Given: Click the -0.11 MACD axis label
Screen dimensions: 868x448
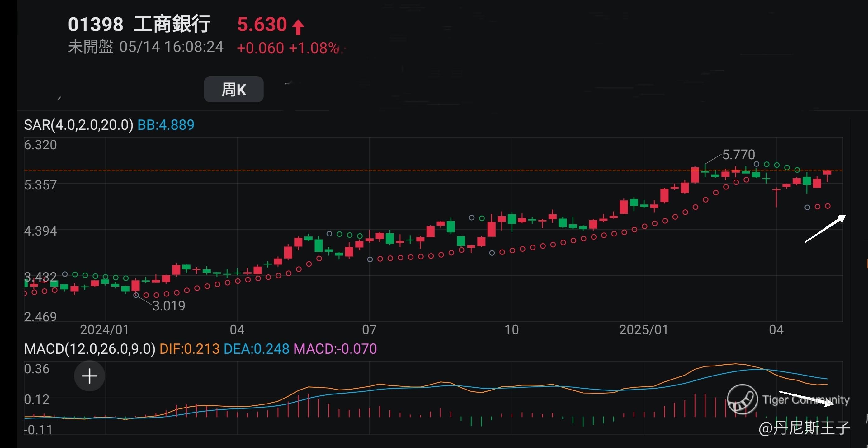Looking at the screenshot, I should pyautogui.click(x=38, y=430).
